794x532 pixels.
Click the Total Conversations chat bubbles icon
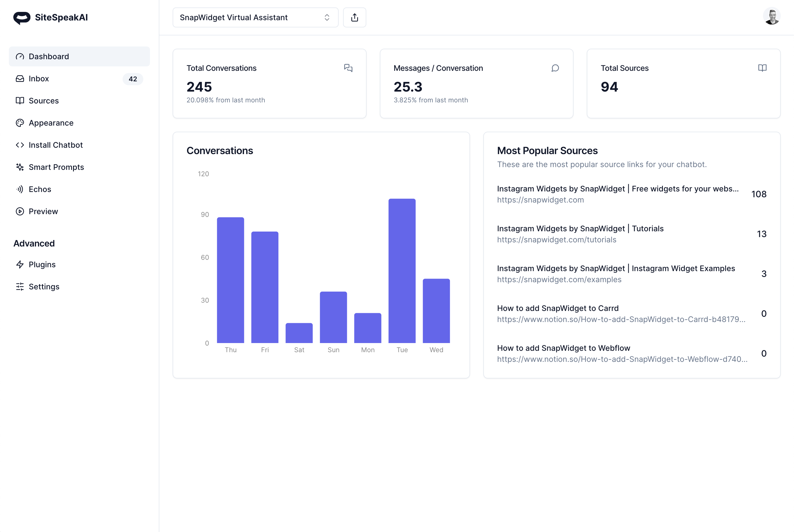click(348, 68)
